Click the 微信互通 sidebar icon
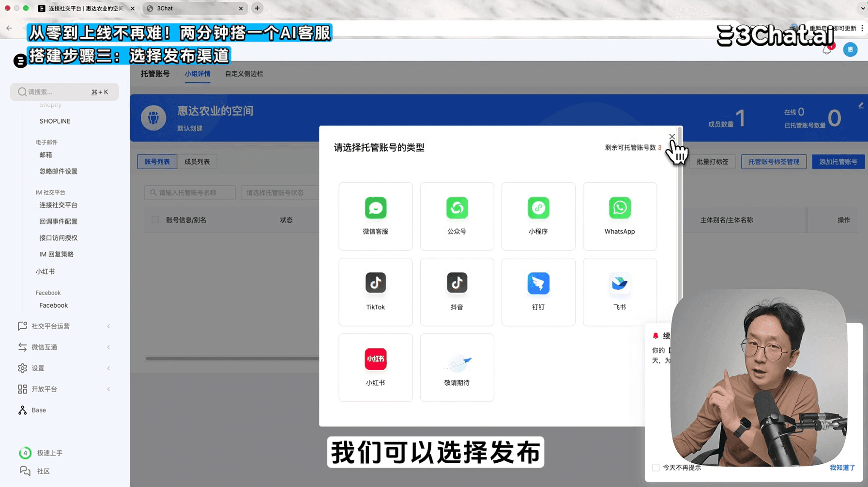The image size is (868, 487). [22, 347]
